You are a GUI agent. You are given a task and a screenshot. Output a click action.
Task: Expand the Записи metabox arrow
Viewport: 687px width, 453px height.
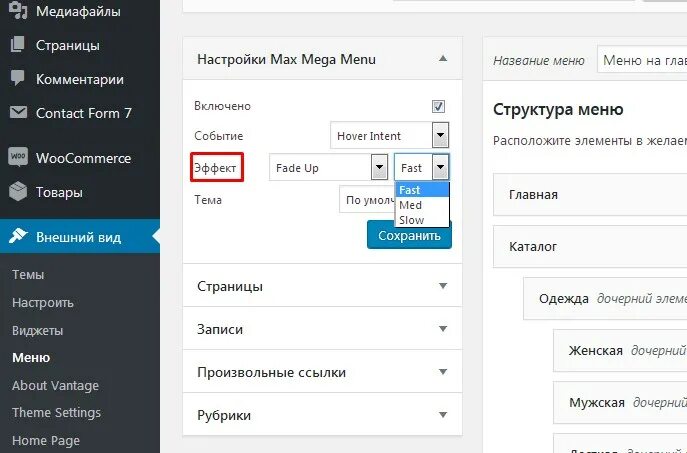pos(443,329)
